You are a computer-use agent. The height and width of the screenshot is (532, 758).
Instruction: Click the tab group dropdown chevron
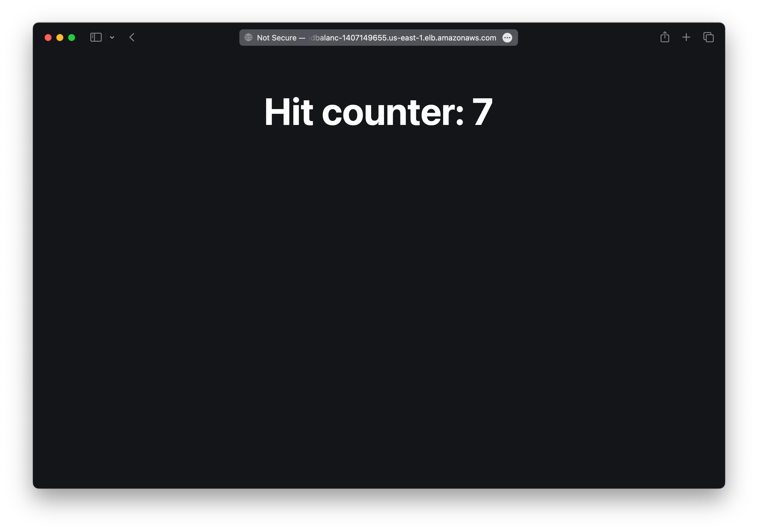(111, 37)
